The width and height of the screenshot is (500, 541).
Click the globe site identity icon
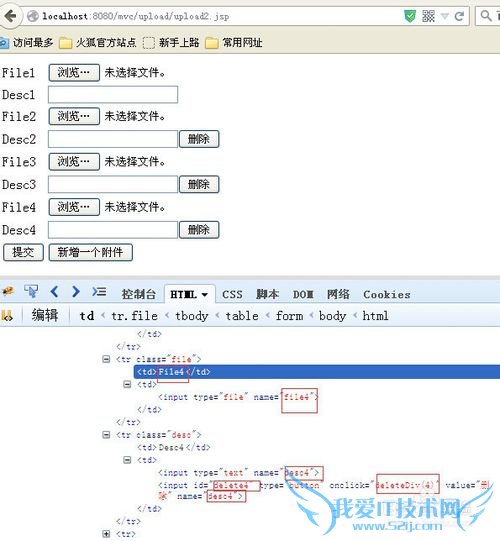[x=32, y=16]
